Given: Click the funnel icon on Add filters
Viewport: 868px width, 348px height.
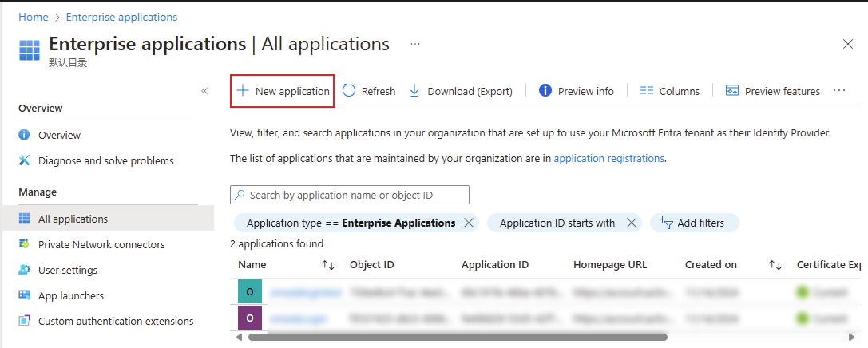Looking at the screenshot, I should [x=665, y=223].
